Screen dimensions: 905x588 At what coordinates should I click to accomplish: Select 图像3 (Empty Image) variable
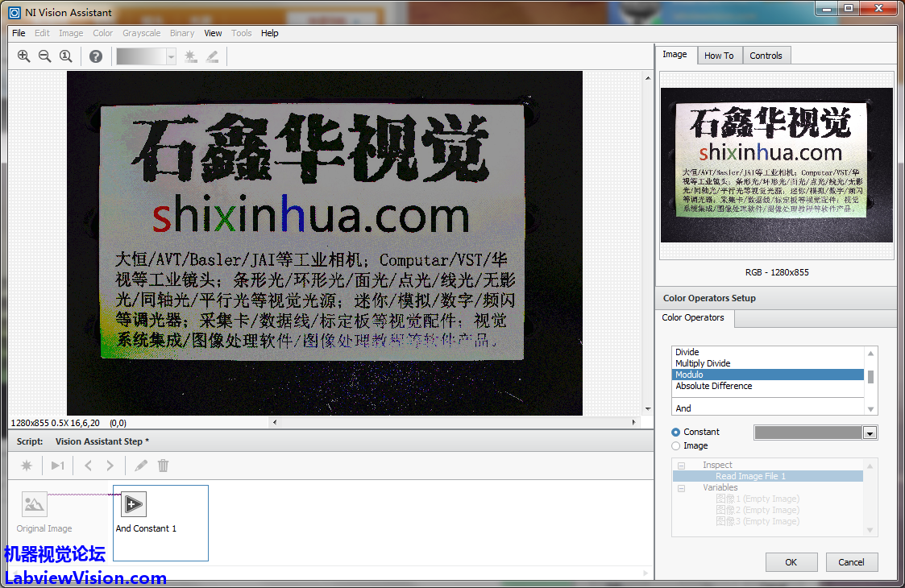click(758, 521)
